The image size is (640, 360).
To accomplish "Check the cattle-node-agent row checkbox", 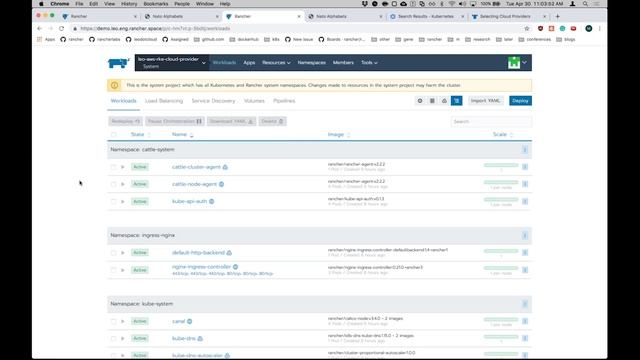I will point(113,184).
